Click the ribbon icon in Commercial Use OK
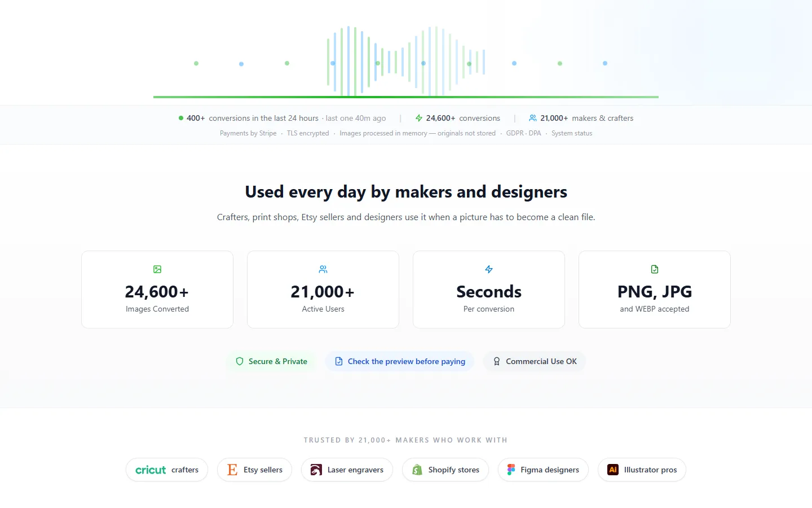 coord(497,361)
